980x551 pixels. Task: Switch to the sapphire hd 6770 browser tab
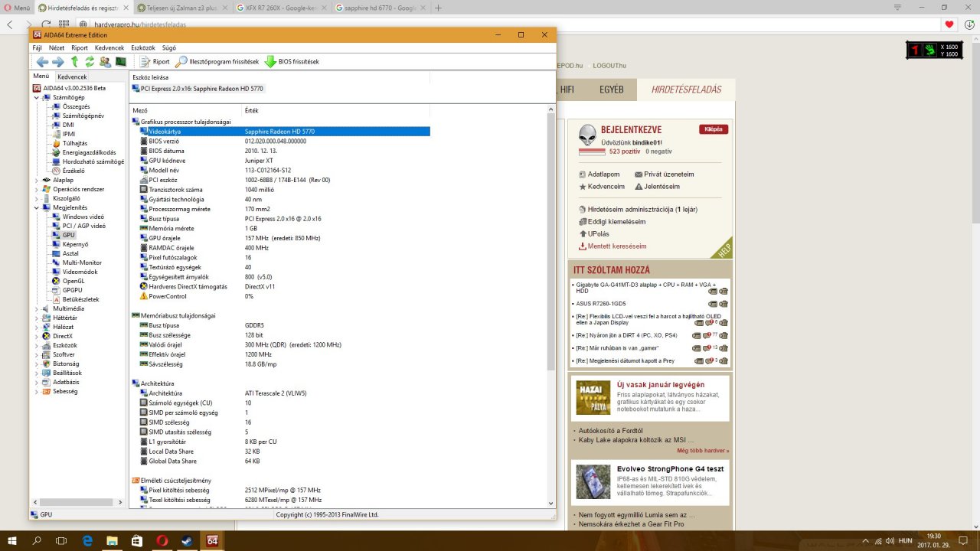coord(381,8)
